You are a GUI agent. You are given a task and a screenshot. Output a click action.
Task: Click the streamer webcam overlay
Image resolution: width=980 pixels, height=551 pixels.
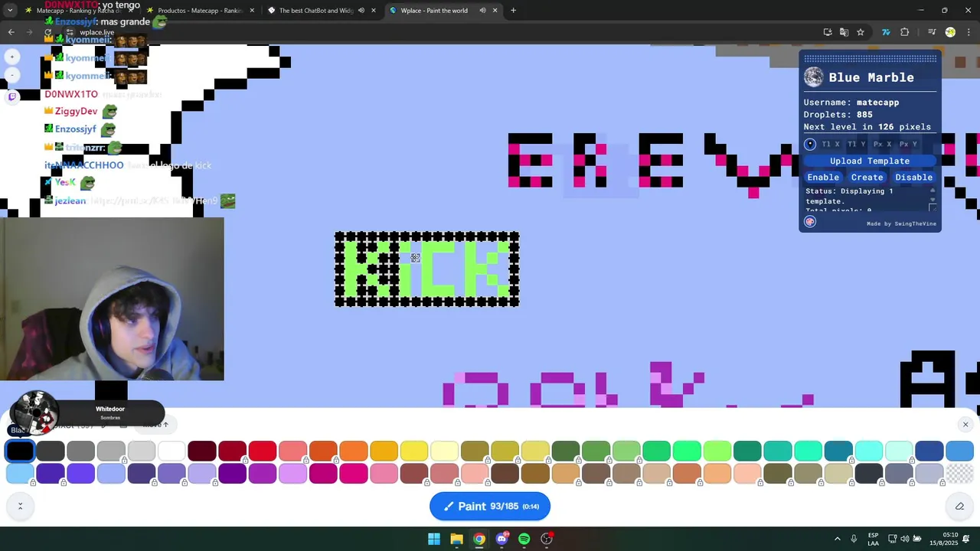coord(112,298)
